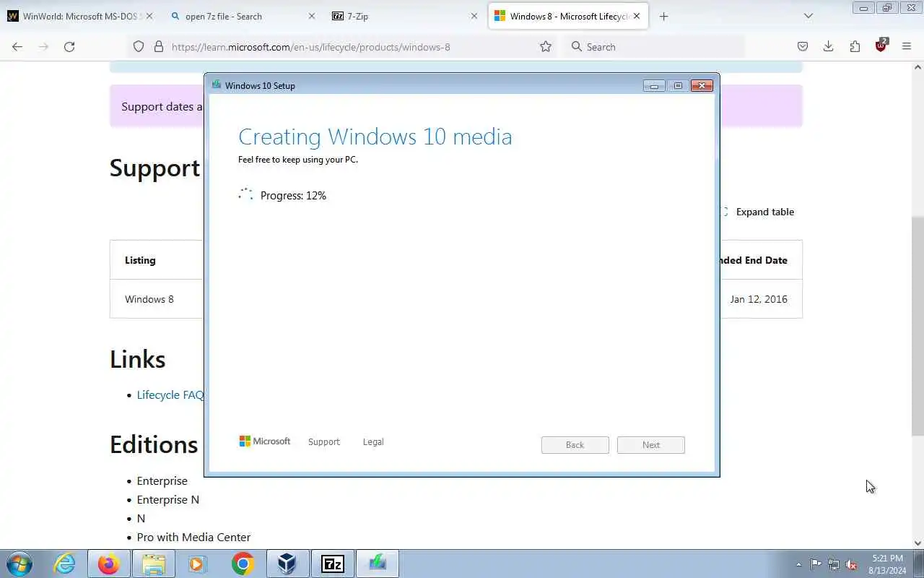List all tabs dropdown arrow

pos(808,16)
